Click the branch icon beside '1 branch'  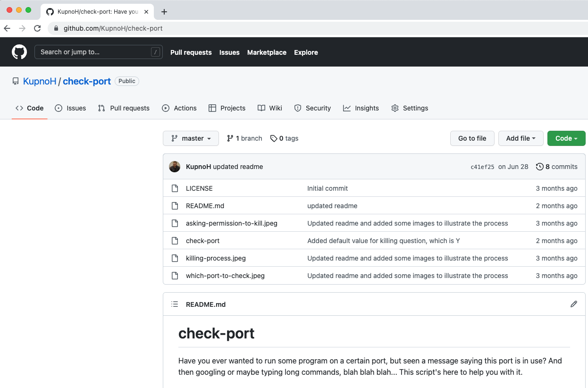click(x=231, y=138)
